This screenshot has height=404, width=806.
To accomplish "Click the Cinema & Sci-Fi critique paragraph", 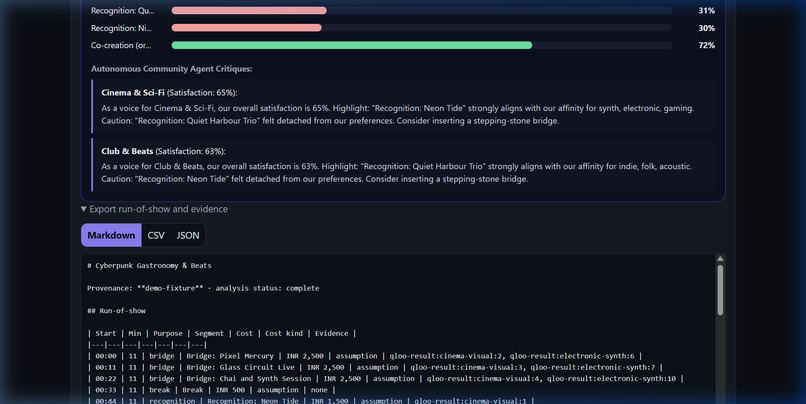I will point(398,114).
